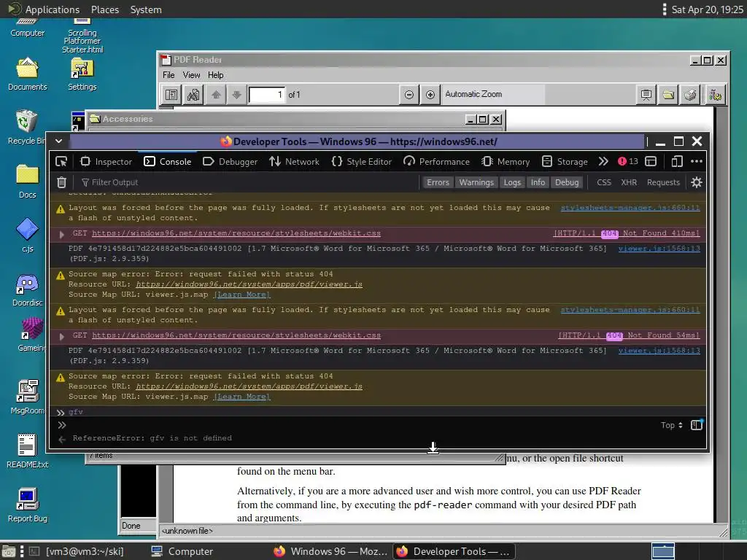Open the File menu in PDF Reader
This screenshot has width=747, height=560.
click(169, 75)
